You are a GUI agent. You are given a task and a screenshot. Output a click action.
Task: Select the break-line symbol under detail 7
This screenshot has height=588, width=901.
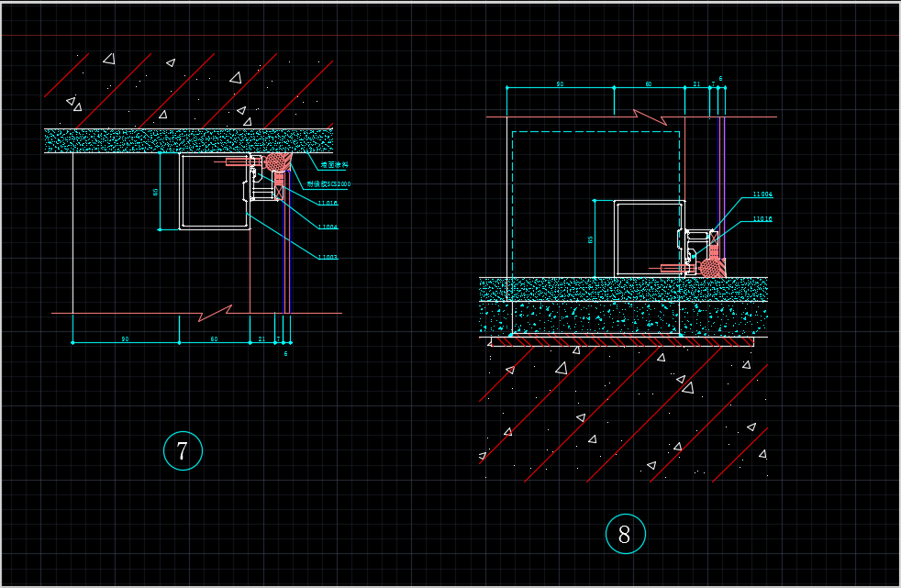tap(215, 314)
